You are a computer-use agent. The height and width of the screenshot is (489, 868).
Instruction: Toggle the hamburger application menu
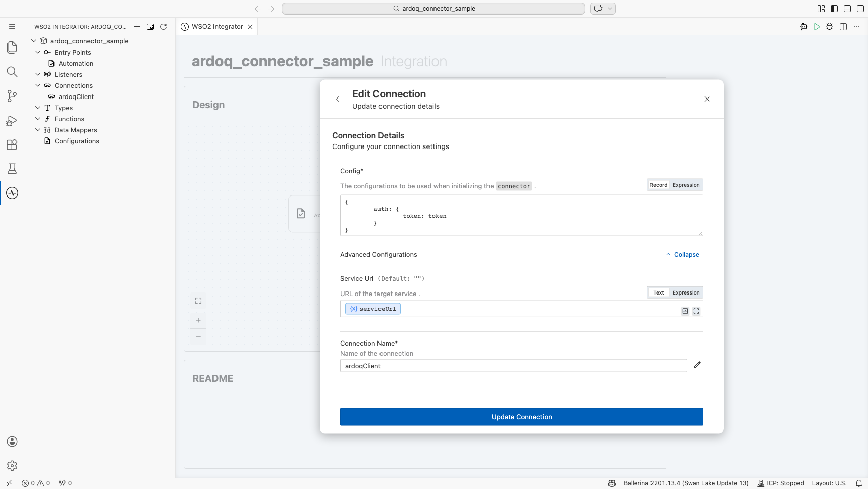[12, 27]
